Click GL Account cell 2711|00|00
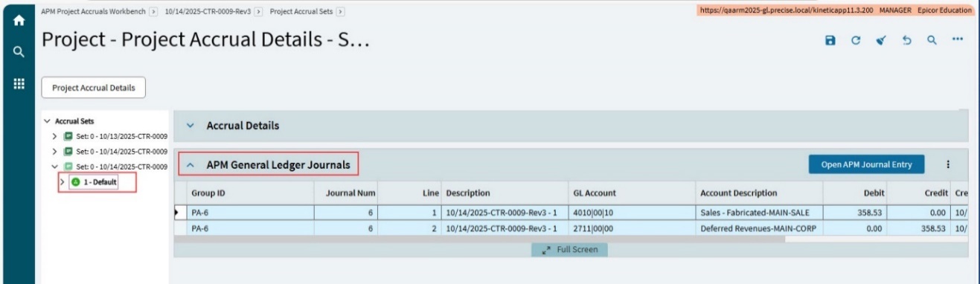 pos(632,228)
